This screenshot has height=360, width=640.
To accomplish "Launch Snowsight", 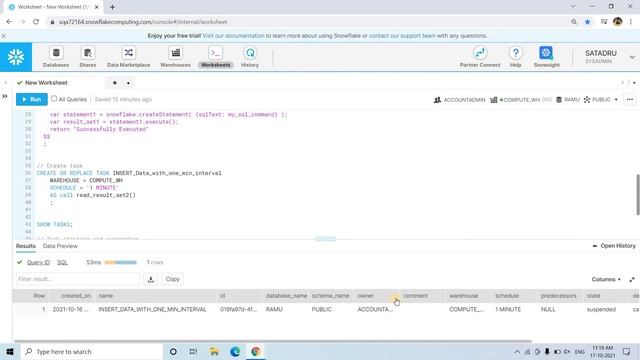I will click(547, 57).
